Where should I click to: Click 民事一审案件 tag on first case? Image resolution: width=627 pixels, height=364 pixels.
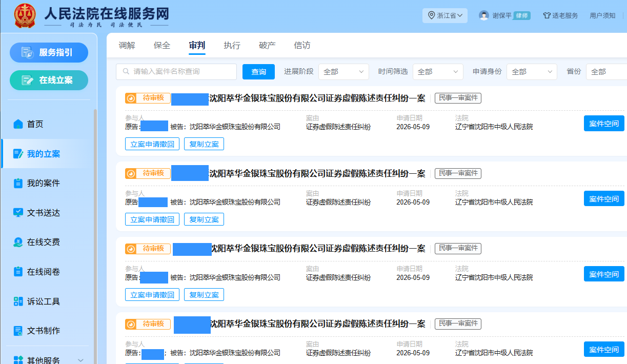click(458, 98)
